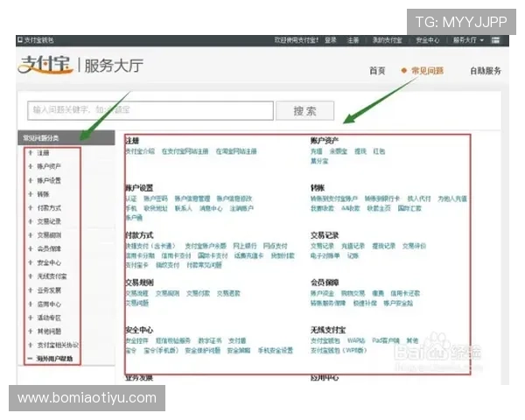Open 账户安全险 link under 会员保障
This screenshot has height=420, width=525.
[398, 303]
